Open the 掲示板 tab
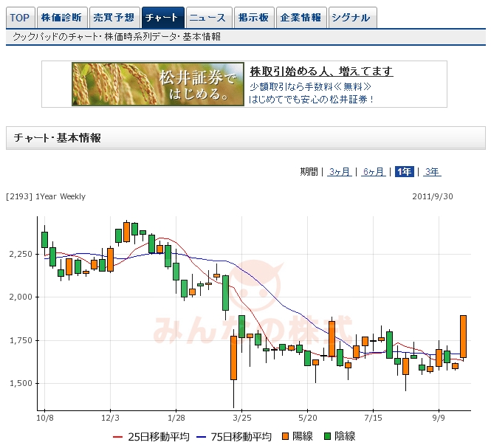The image size is (491, 448). click(253, 18)
